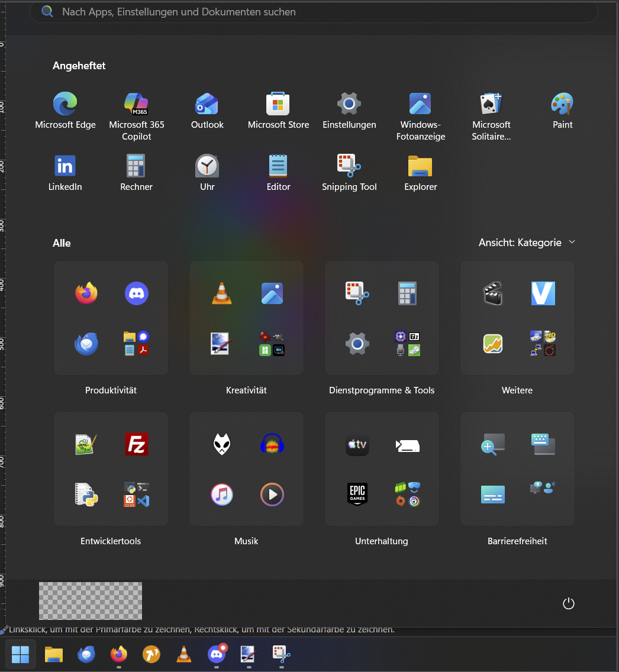
Task: Open LinkedIn app
Action: click(x=65, y=172)
